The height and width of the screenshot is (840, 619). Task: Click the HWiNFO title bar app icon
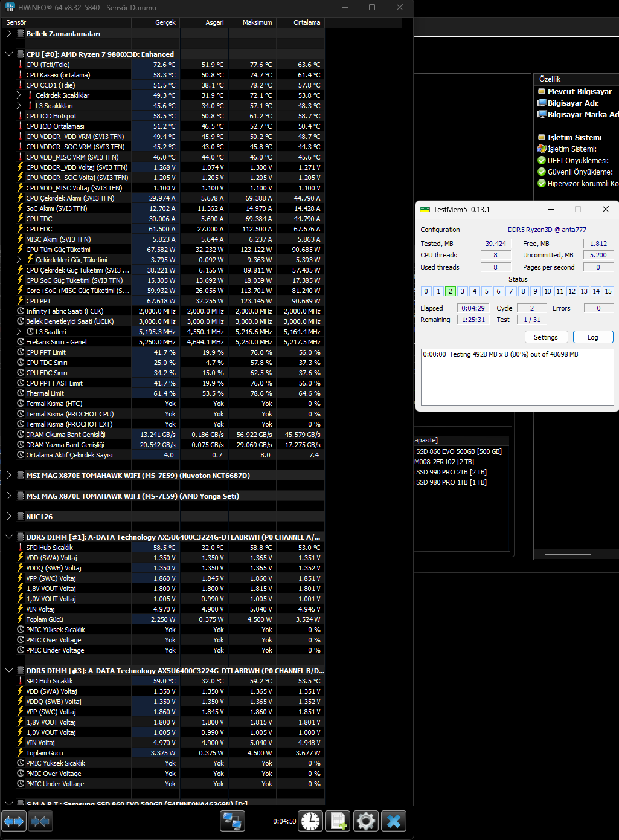tap(10, 7)
